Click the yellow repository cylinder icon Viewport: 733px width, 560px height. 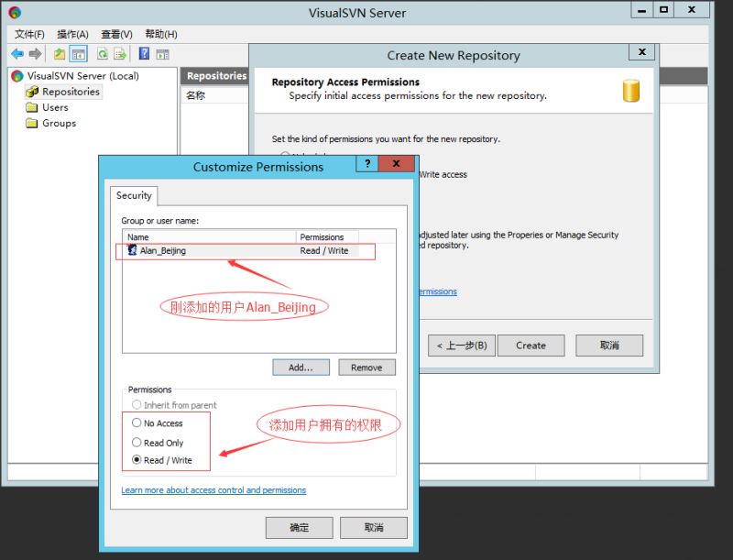click(631, 90)
